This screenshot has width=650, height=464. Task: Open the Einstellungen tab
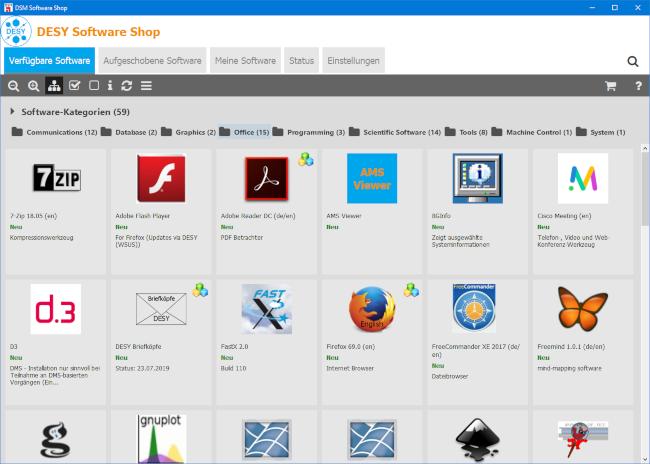pyautogui.click(x=353, y=61)
